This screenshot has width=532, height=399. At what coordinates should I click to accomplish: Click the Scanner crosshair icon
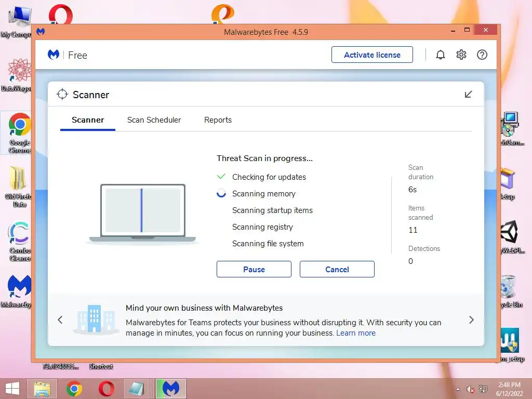coord(62,95)
